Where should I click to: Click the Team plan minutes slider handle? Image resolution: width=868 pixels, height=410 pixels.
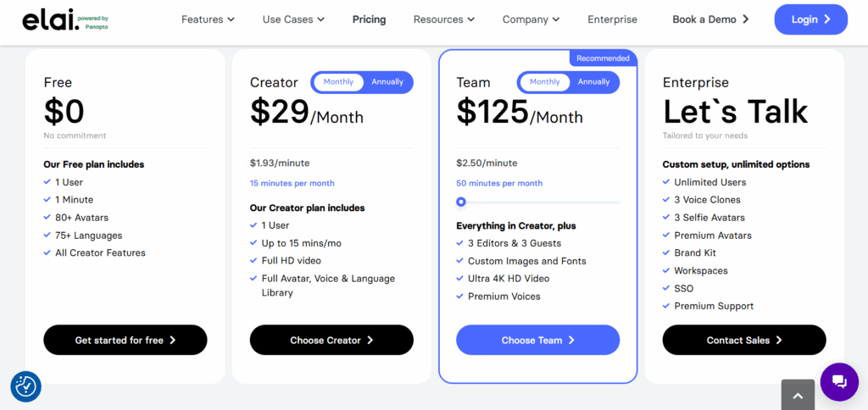(461, 202)
